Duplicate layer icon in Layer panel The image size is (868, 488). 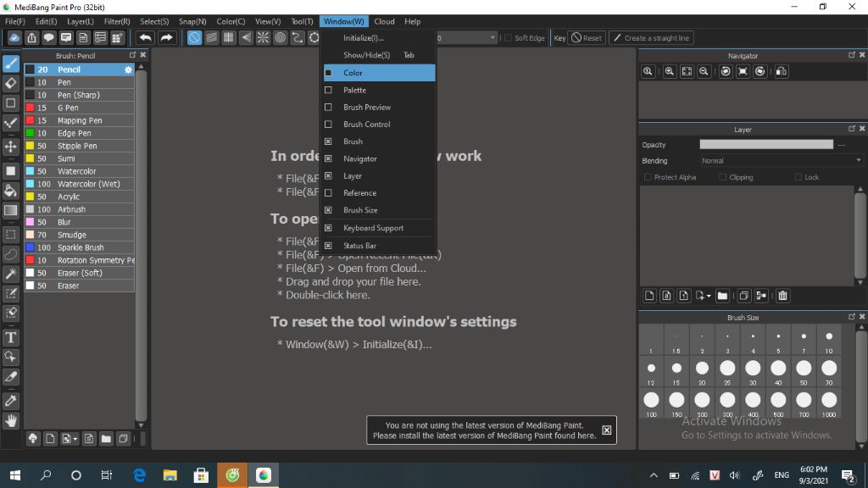click(x=744, y=296)
